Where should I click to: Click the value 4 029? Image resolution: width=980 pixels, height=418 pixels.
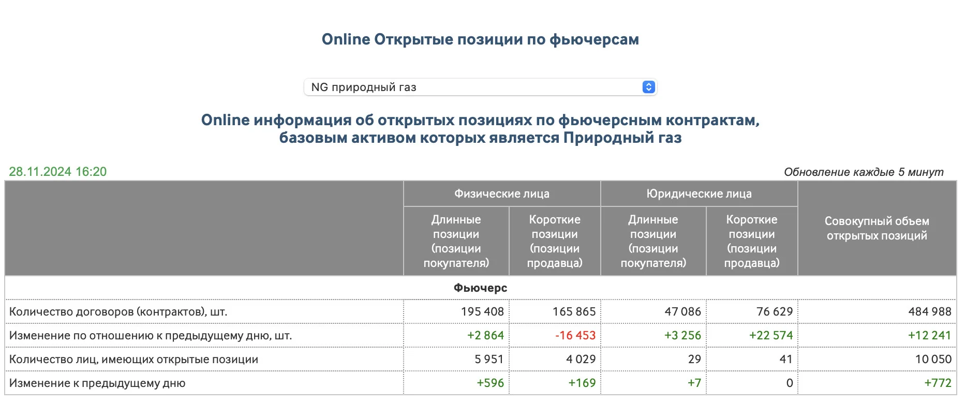[x=581, y=360]
